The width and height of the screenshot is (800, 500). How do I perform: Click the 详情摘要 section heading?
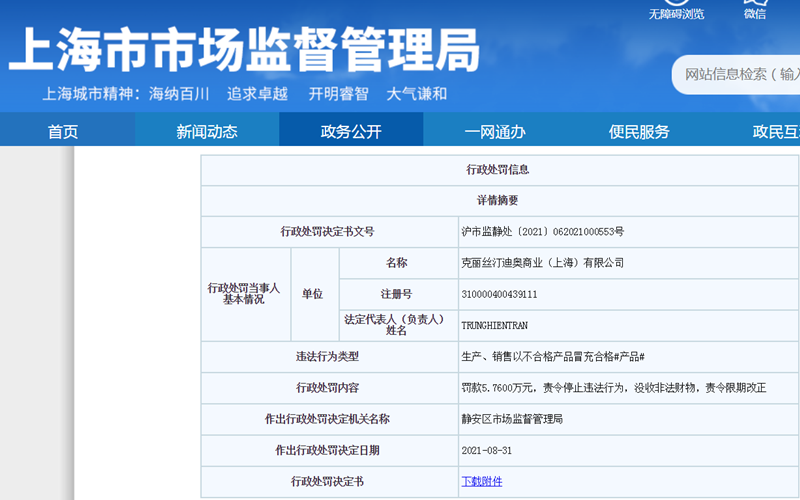(499, 201)
